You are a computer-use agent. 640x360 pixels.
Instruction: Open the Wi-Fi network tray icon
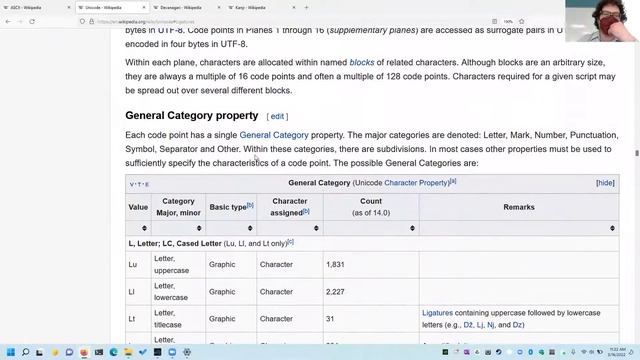point(584,352)
